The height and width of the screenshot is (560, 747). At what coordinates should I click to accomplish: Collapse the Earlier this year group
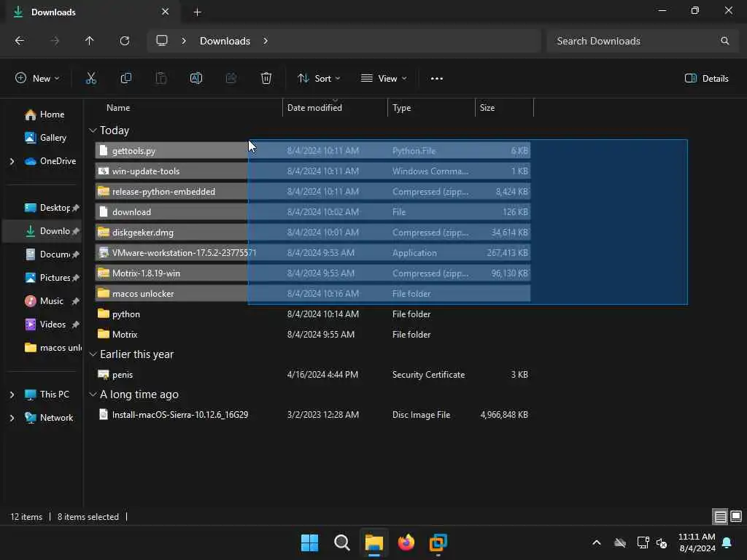(x=93, y=354)
